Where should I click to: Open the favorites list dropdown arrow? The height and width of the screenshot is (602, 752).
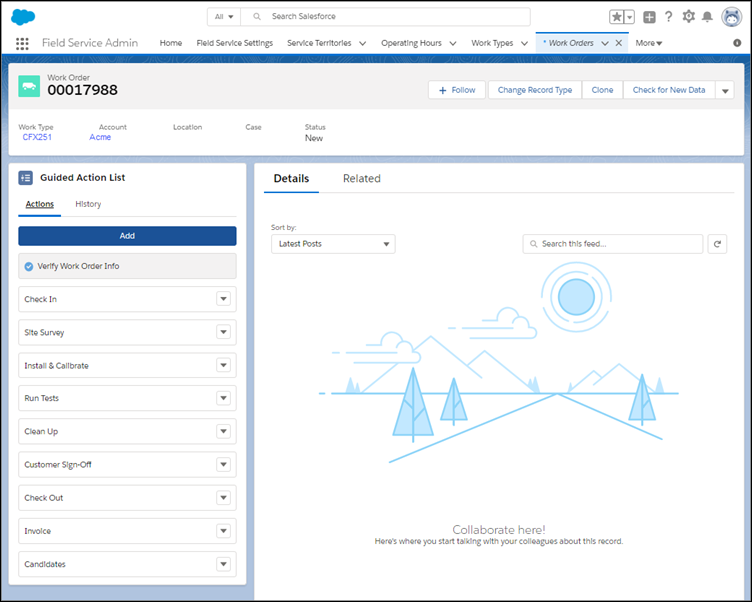pos(629,17)
